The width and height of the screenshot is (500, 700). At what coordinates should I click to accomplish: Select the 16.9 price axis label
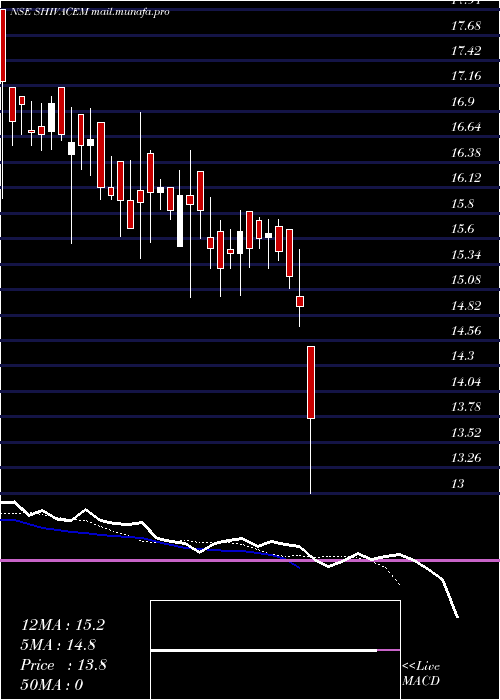[x=462, y=101]
